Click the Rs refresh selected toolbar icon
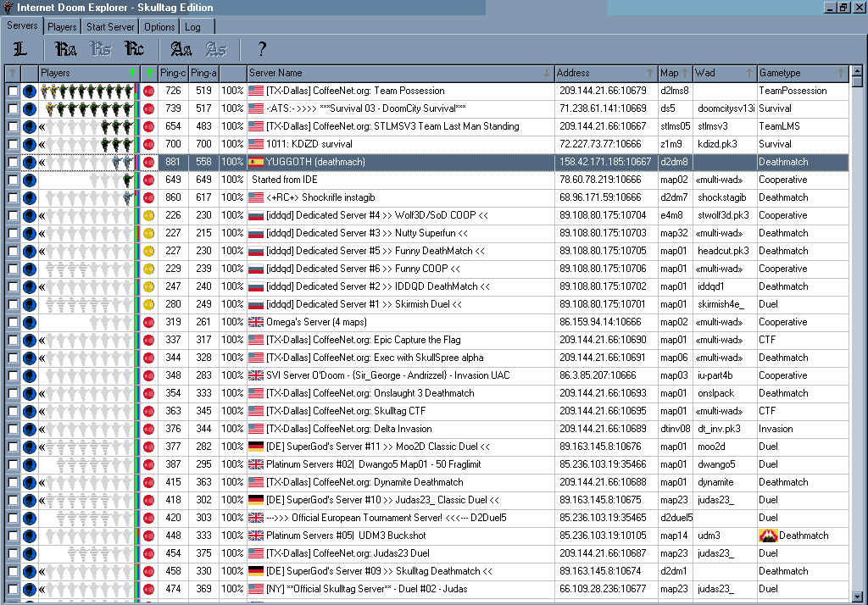 (x=100, y=49)
